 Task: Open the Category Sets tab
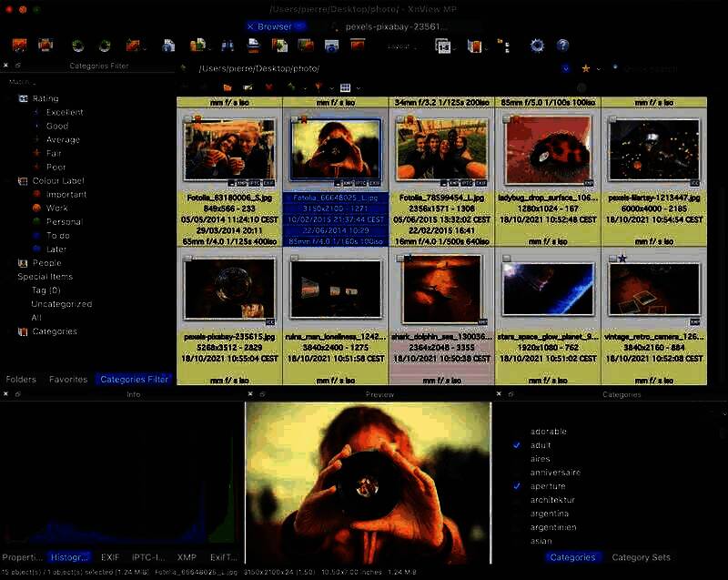click(x=642, y=557)
